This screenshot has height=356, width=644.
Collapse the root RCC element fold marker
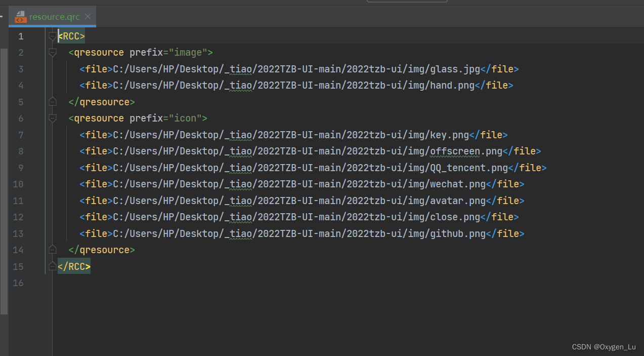52,36
